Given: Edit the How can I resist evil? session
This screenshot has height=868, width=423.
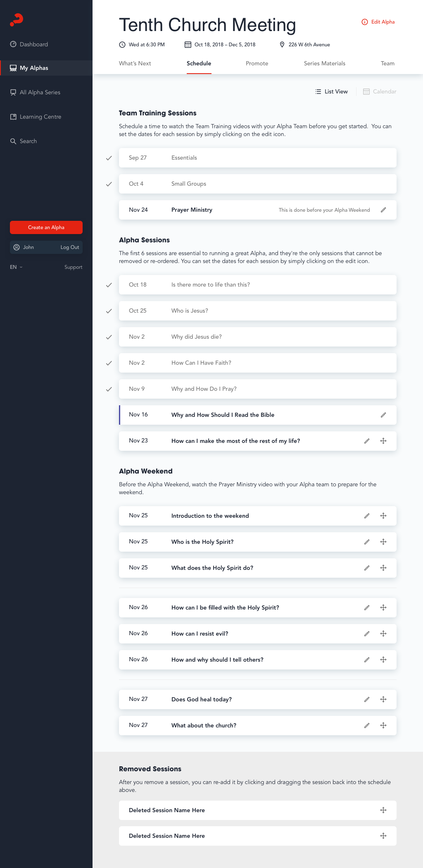Looking at the screenshot, I should coord(367,634).
